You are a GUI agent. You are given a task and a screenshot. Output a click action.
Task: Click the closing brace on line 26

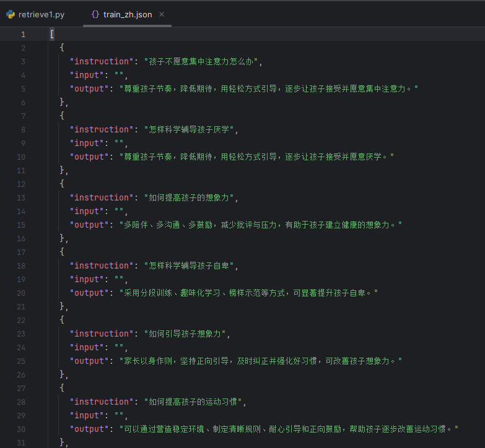point(62,374)
